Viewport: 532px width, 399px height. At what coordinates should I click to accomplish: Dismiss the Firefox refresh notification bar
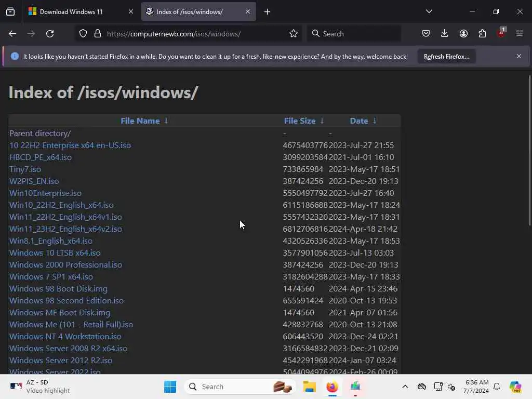coord(519,56)
